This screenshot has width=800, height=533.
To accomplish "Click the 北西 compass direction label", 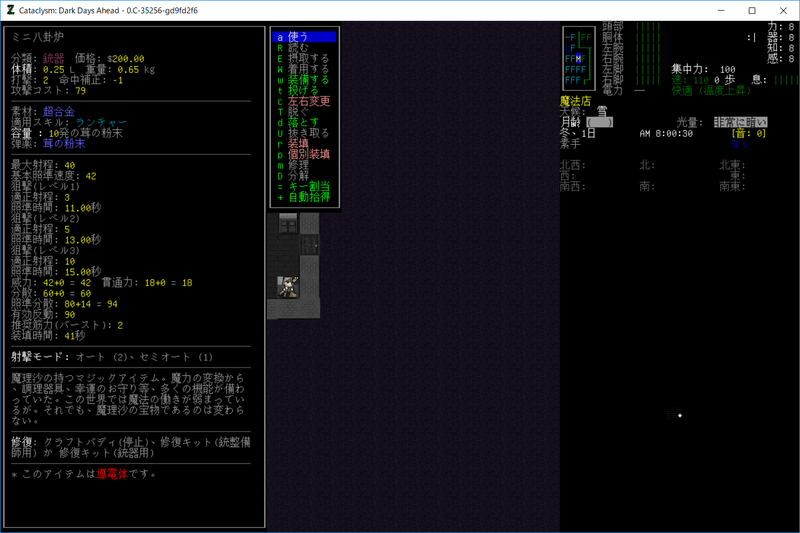I will [573, 165].
